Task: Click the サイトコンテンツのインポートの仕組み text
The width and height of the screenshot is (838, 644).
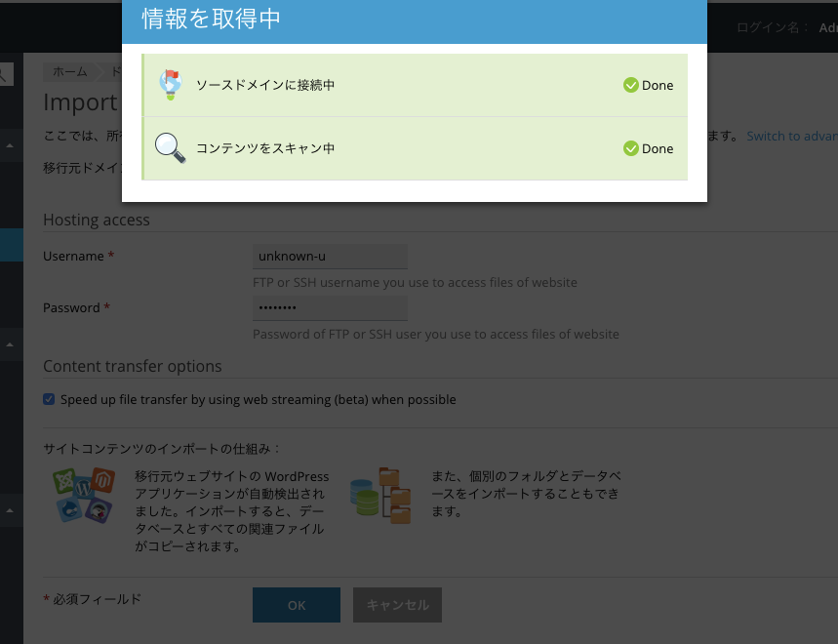Action: (162, 449)
